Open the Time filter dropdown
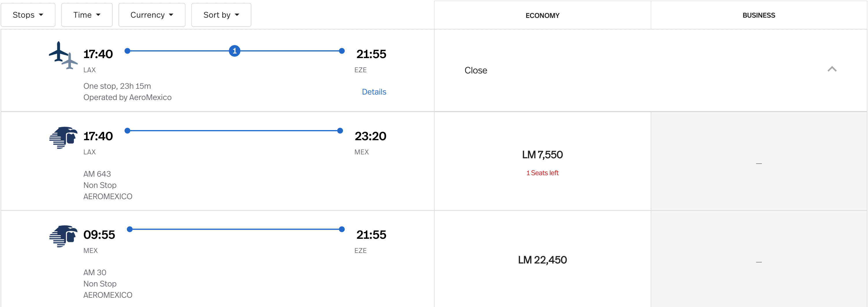This screenshot has height=307, width=868. tap(87, 14)
